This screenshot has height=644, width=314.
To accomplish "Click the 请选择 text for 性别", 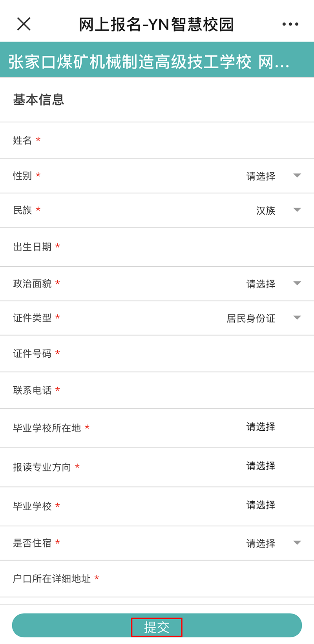I will point(261,176).
